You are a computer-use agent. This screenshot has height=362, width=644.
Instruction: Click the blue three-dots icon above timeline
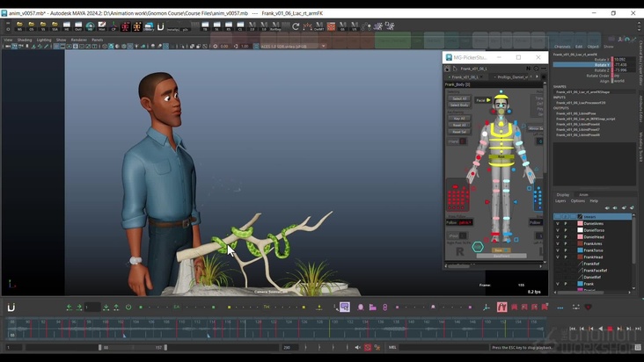560,307
